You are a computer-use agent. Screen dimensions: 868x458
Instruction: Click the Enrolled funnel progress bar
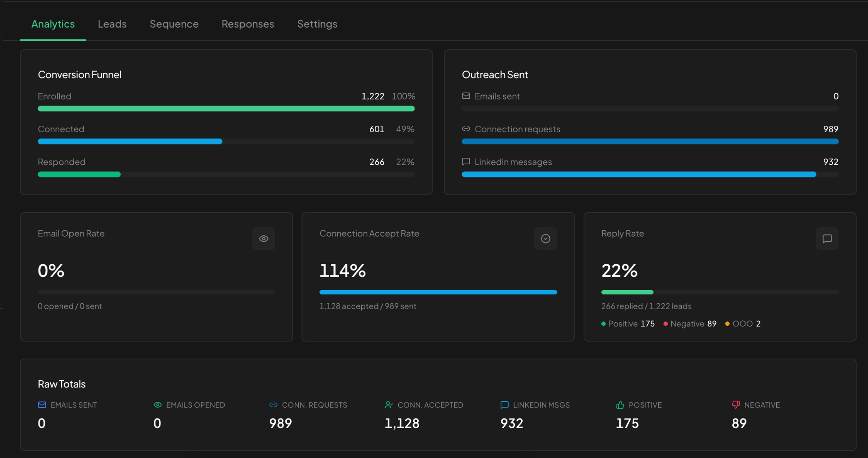226,109
